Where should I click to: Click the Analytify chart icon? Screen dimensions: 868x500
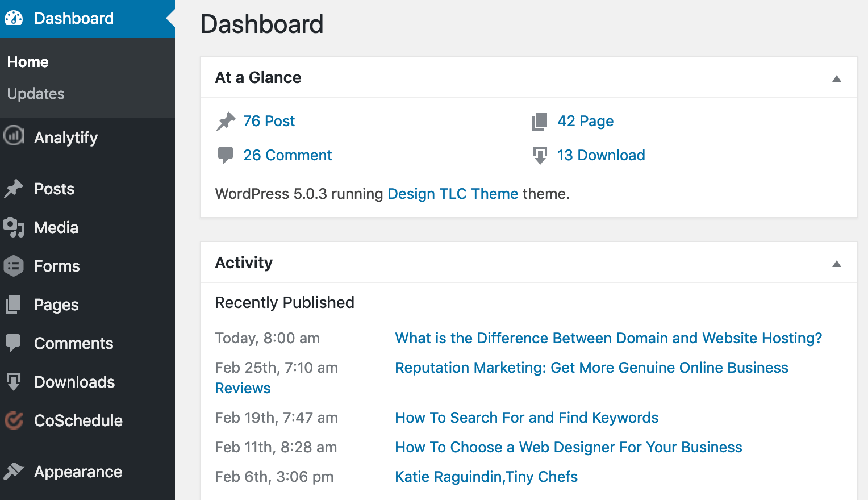pos(14,137)
